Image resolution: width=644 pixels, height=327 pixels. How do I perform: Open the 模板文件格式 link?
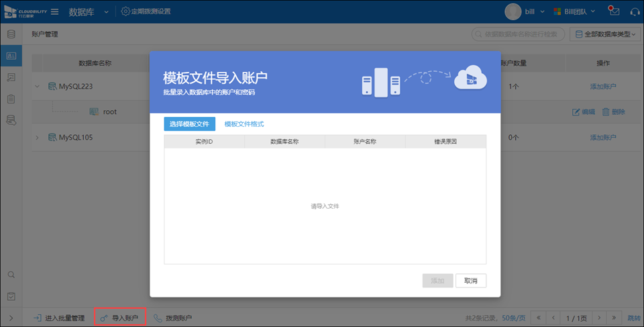244,124
